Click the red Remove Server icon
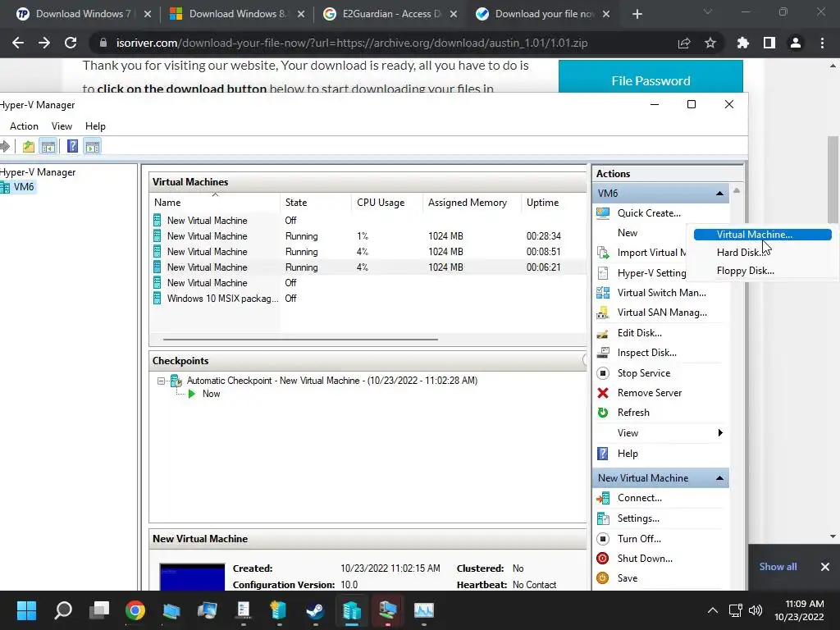Viewport: 840px width, 630px height. (x=603, y=393)
